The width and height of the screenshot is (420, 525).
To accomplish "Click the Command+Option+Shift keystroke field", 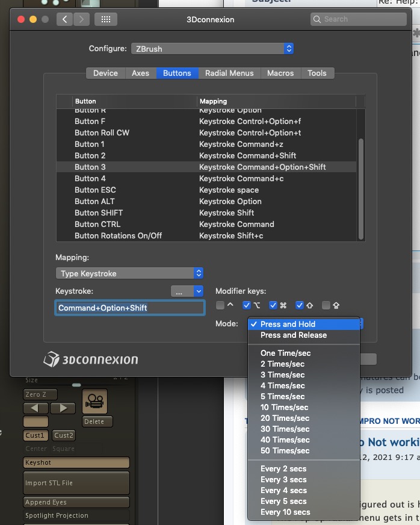I will [130, 308].
